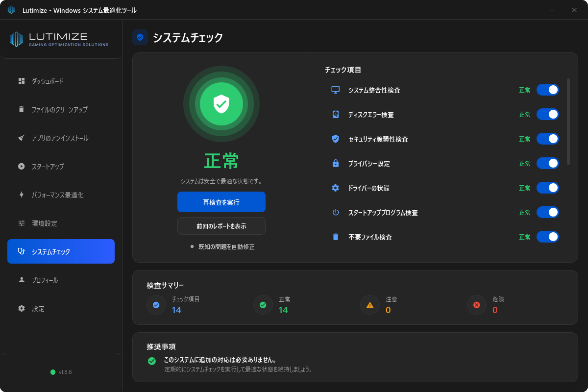Click the trash icon for 不要ファイル検査
Viewport: 588px width, 392px height.
(336, 237)
